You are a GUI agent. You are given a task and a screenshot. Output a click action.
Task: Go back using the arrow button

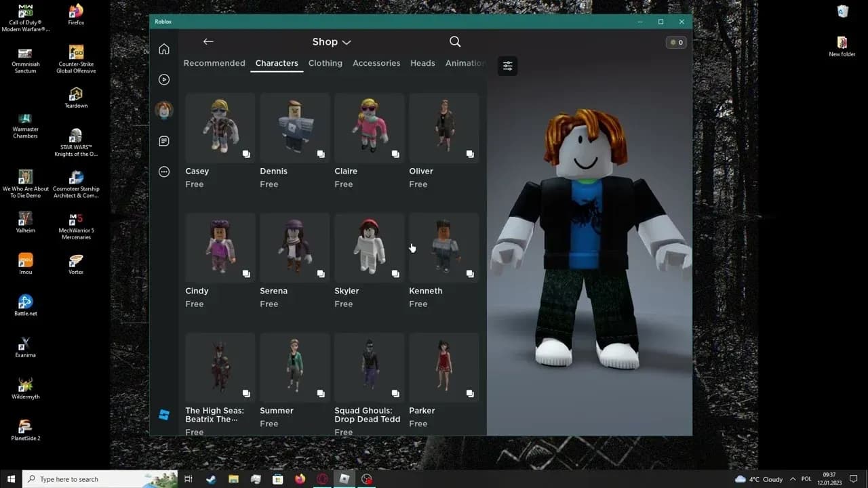point(208,41)
